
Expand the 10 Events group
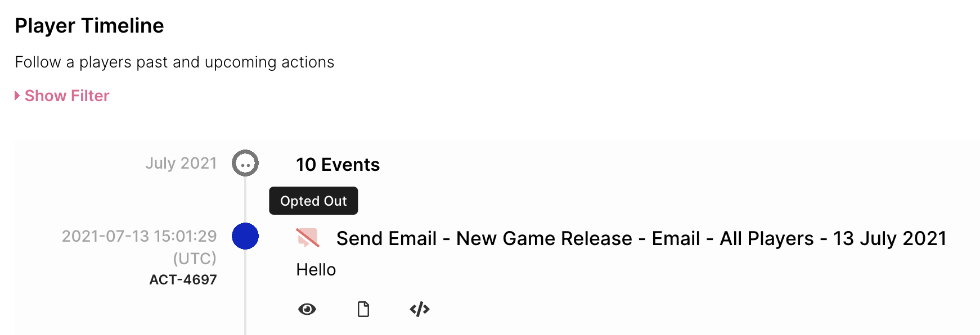coord(338,165)
